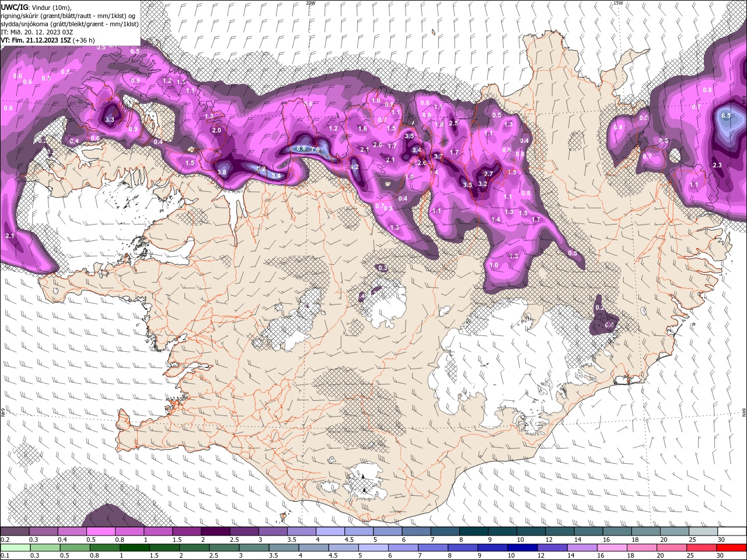Pick red swatch at end of rain legend
747x560 pixels.
coord(731,548)
